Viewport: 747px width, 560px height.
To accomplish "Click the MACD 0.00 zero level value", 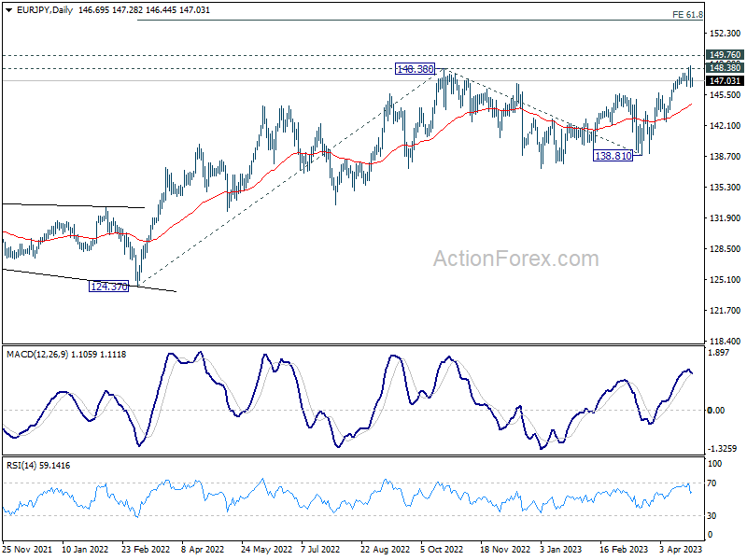I will pyautogui.click(x=716, y=410).
